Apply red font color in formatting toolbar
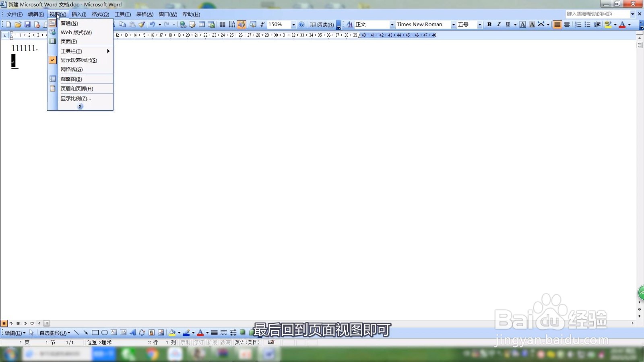Viewport: 644px width, 362px height. pyautogui.click(x=622, y=25)
